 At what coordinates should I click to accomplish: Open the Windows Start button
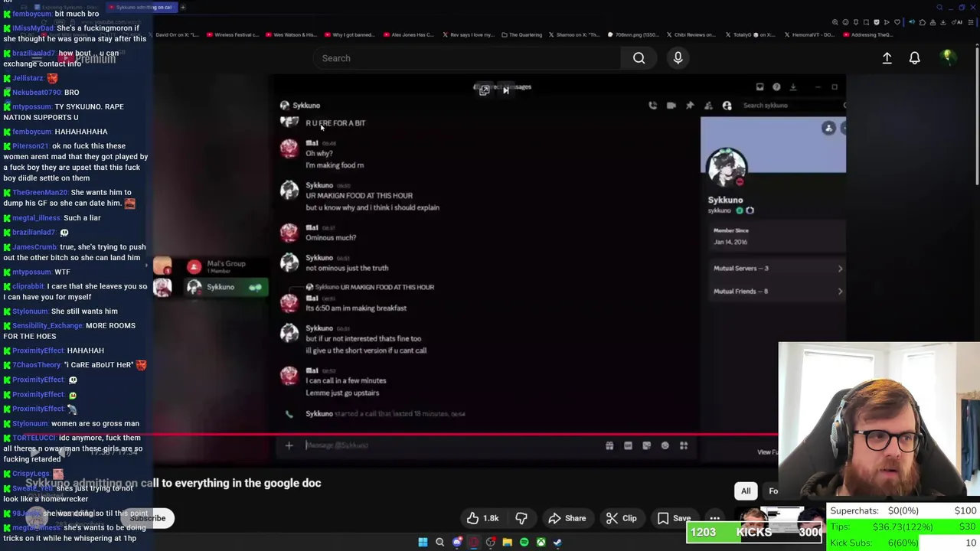(x=423, y=543)
